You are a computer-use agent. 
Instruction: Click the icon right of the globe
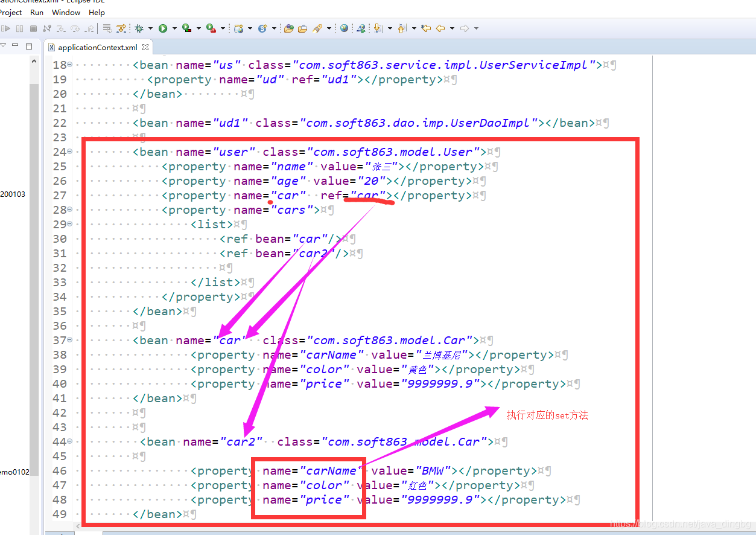click(361, 28)
